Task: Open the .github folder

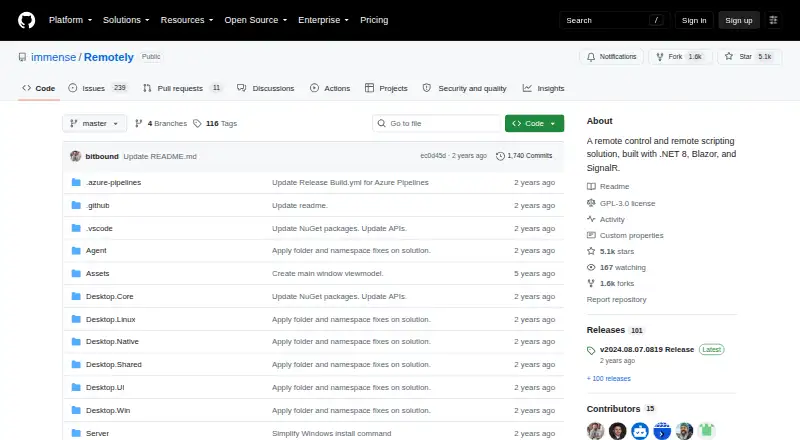Action: coord(97,205)
